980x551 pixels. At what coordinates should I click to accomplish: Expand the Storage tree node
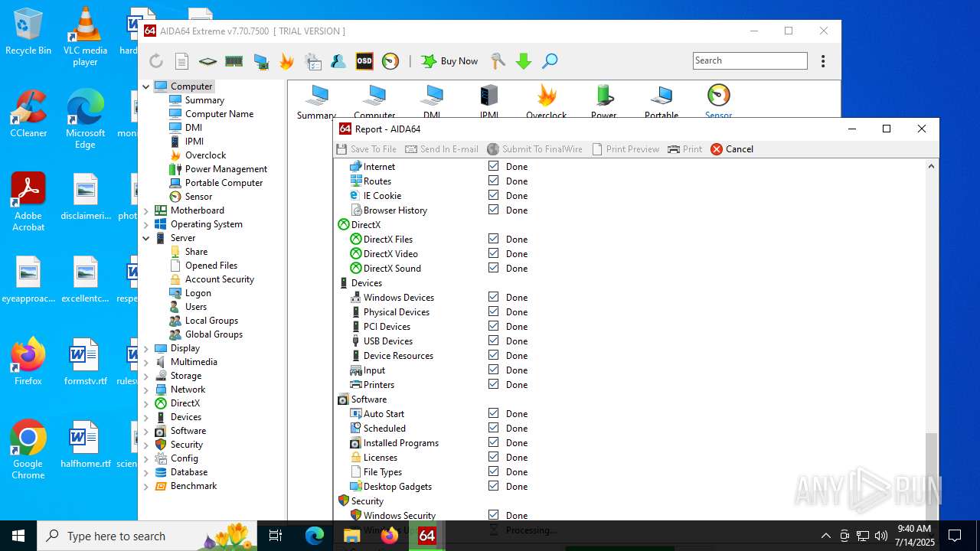pyautogui.click(x=145, y=376)
